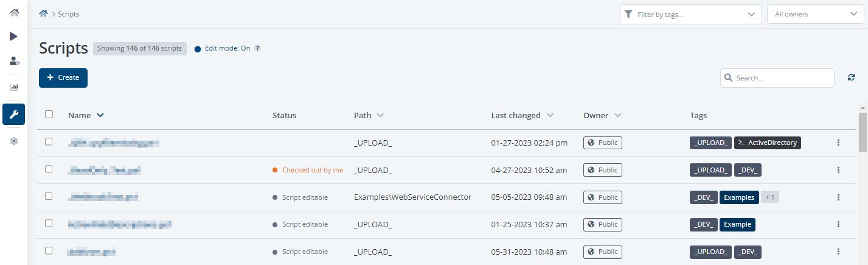Click the +1 more tags badge
868x265 pixels.
(x=770, y=197)
